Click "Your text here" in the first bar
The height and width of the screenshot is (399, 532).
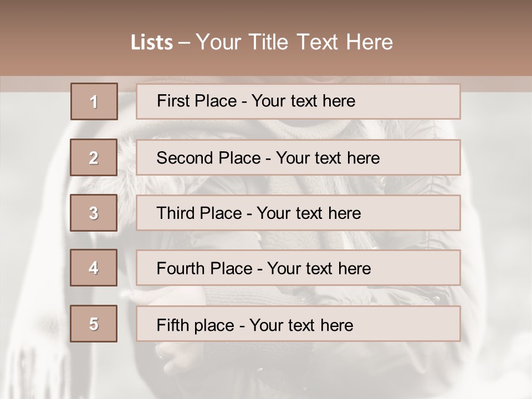[303, 101]
